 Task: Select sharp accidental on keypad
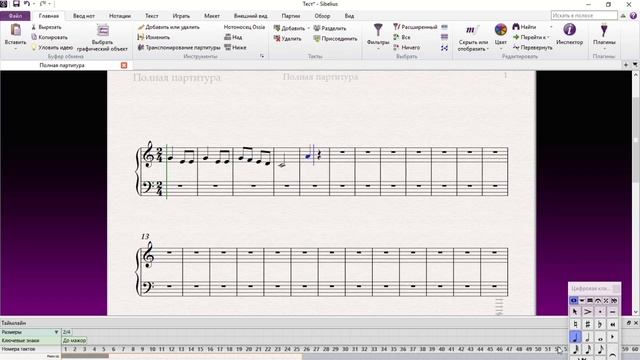tap(587, 324)
